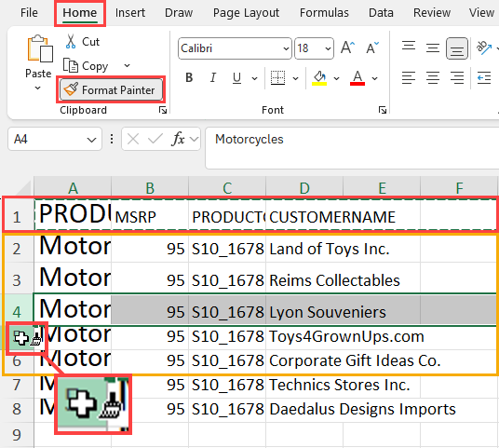This screenshot has height=448, width=499.
Task: Apply yellow fill color bucket
Action: tap(319, 78)
